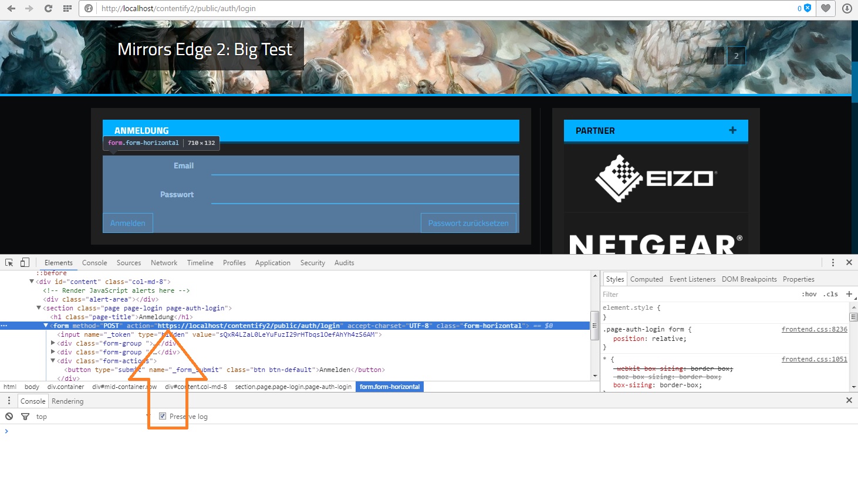858x504 pixels.
Task: Disable the Preserve log checkbox
Action: click(163, 416)
